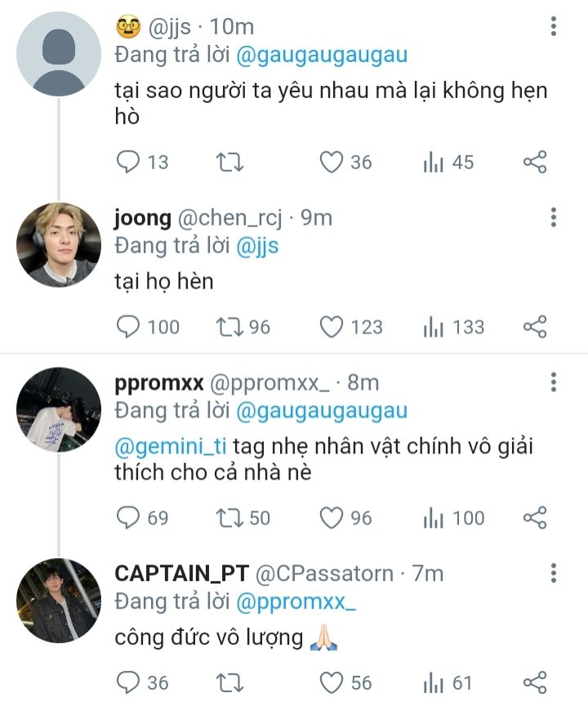Open more options on ppromxx's tweet
The height and width of the screenshot is (706, 588).
click(554, 382)
